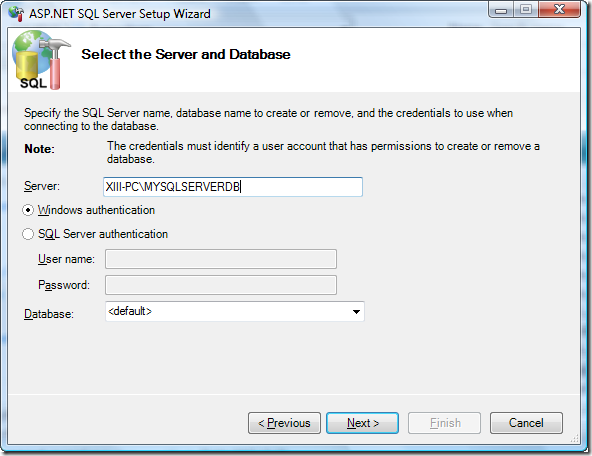Click the 'Password:' label
The height and width of the screenshot is (456, 592).
pyautogui.click(x=64, y=285)
